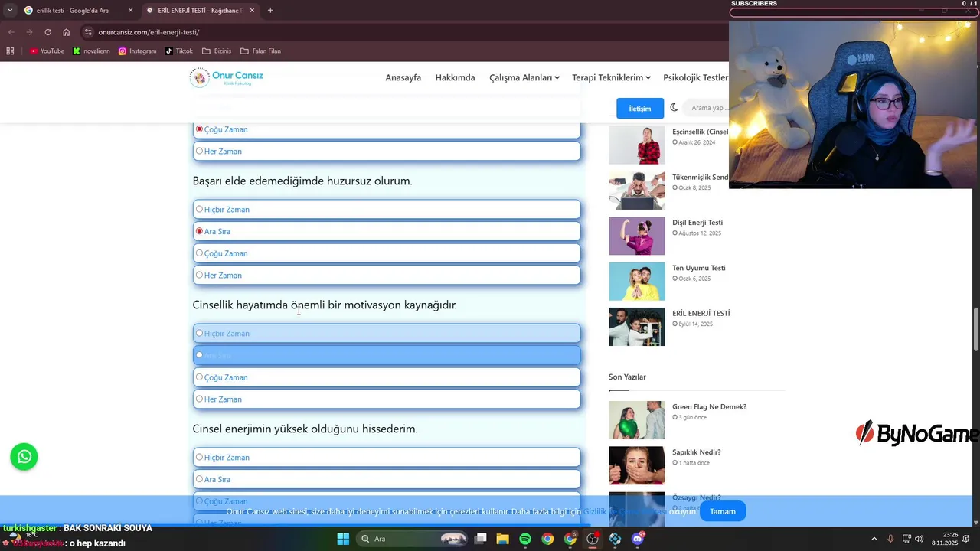Toggle dark mode moon icon
The image size is (980, 551).
[x=674, y=108]
